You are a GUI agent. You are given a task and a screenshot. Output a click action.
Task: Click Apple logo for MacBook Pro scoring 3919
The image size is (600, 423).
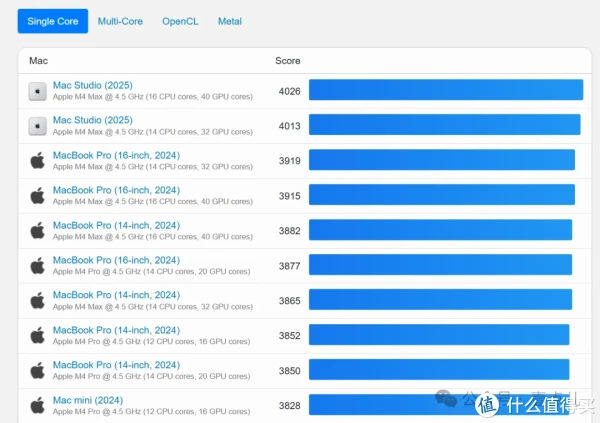[x=37, y=161]
